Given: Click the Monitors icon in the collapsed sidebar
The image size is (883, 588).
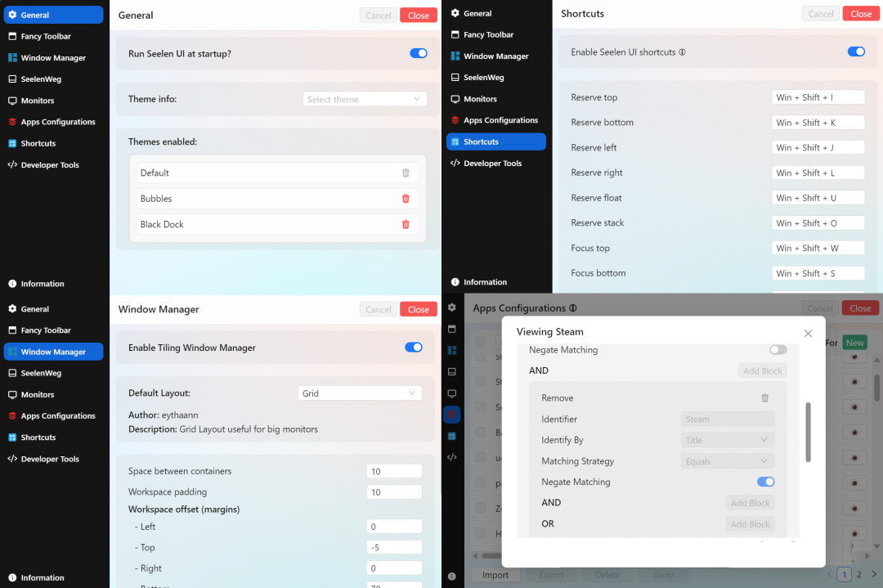Looking at the screenshot, I should click(x=451, y=393).
